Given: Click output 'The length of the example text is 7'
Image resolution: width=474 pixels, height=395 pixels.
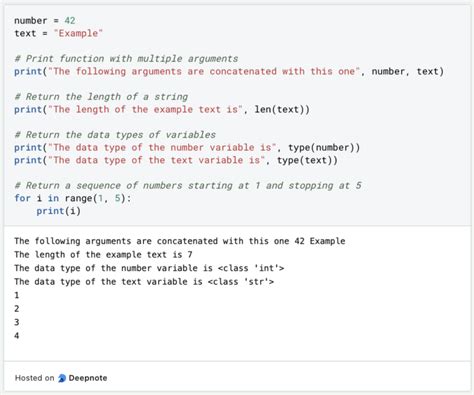Looking at the screenshot, I should click(x=103, y=255).
